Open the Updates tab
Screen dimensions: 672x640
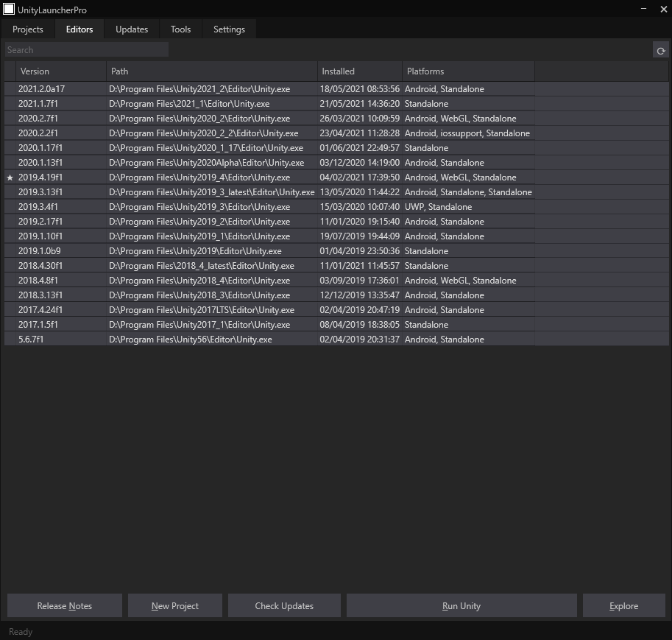[x=132, y=29]
